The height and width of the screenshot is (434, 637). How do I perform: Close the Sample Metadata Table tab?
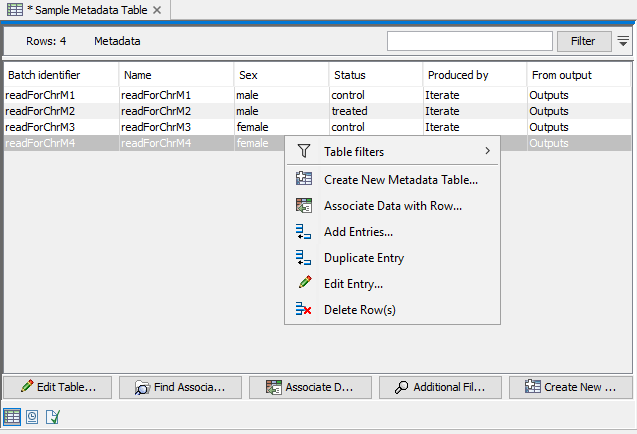157,10
